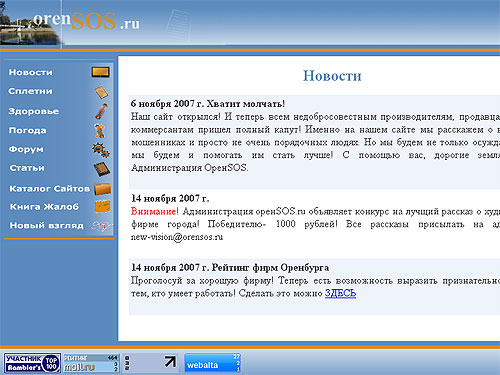Viewport: 500px width, 375px height.
Task: Click the orenSOS.ru logo
Action: click(86, 21)
